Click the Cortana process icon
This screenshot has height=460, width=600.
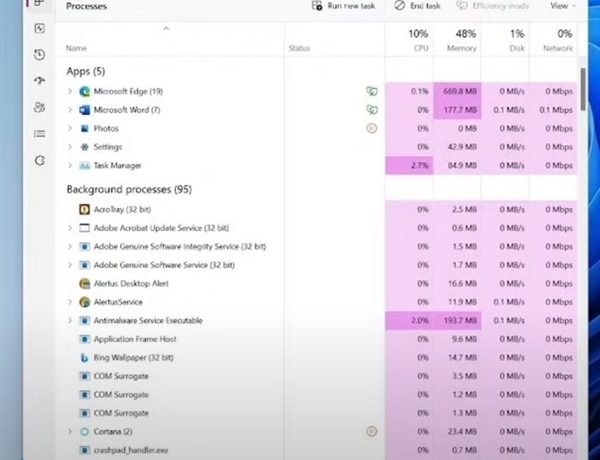click(x=84, y=432)
